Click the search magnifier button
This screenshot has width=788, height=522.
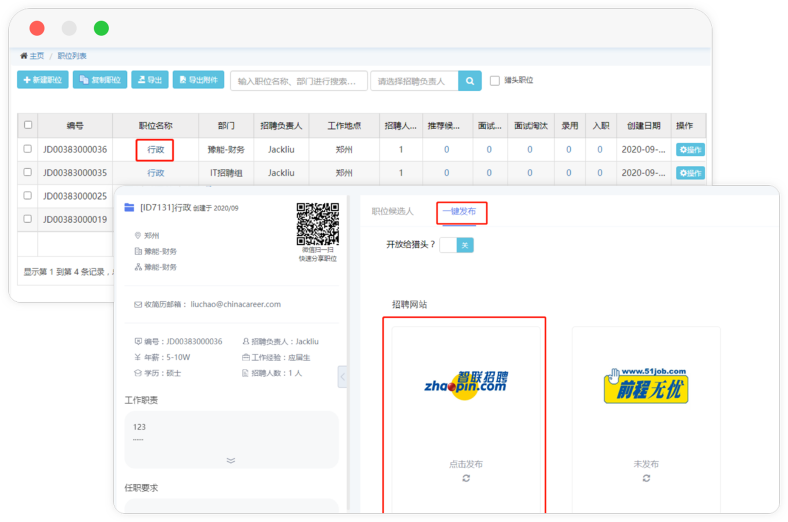coord(470,81)
